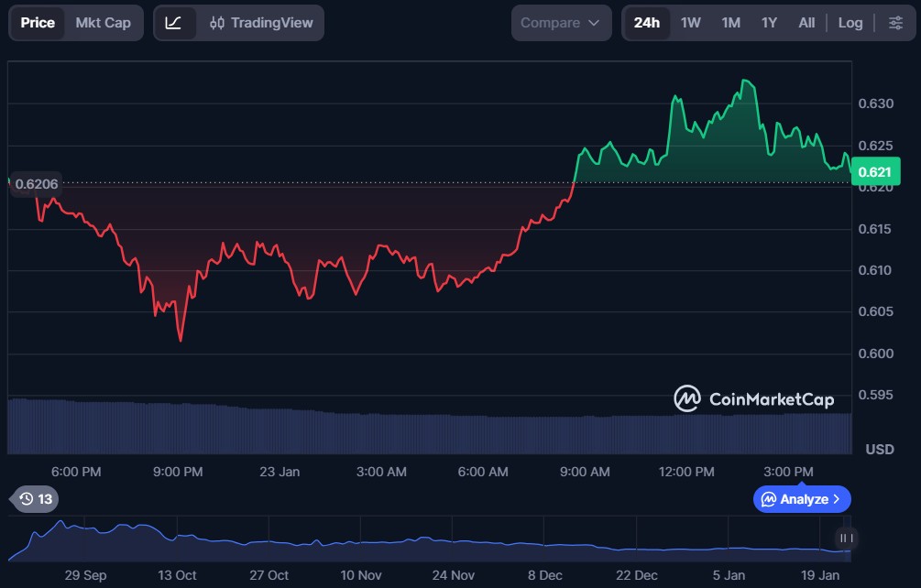Display the All time range
The width and height of the screenshot is (921, 588).
coord(806,23)
